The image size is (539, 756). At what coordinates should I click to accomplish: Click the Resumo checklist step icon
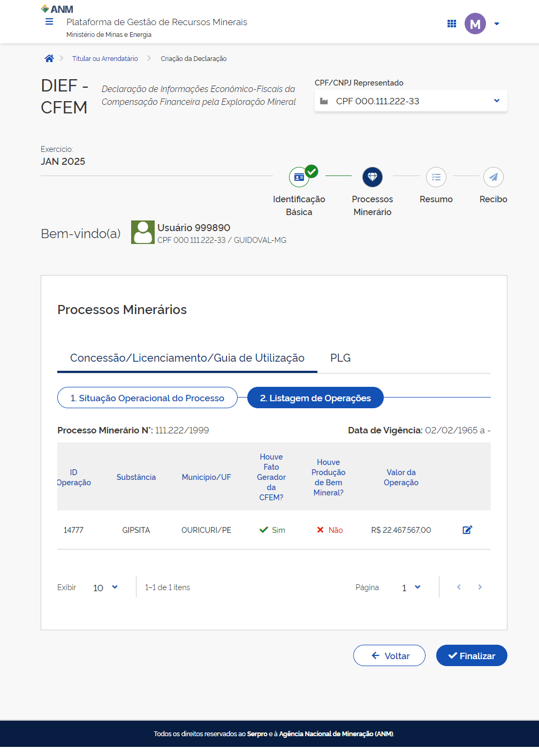coord(436,177)
